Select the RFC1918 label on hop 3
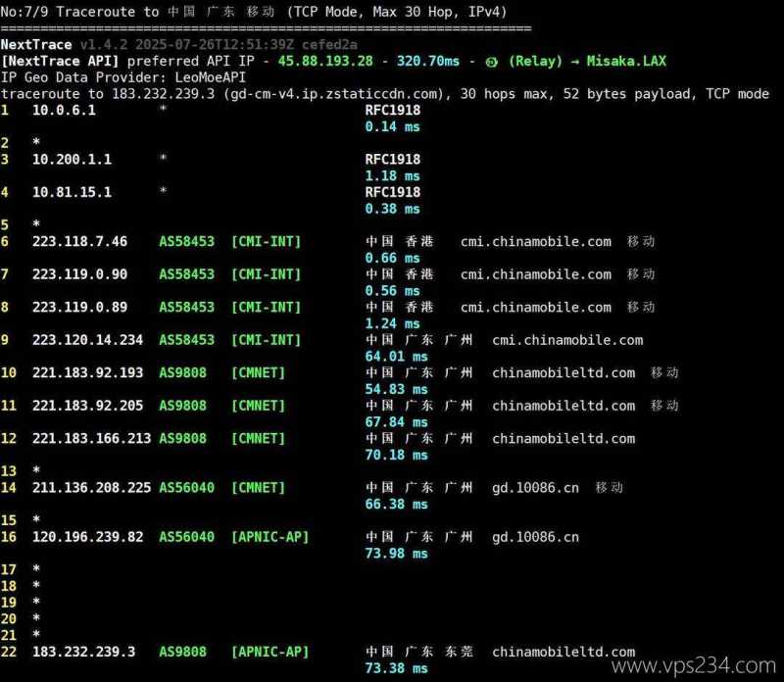 [392, 160]
